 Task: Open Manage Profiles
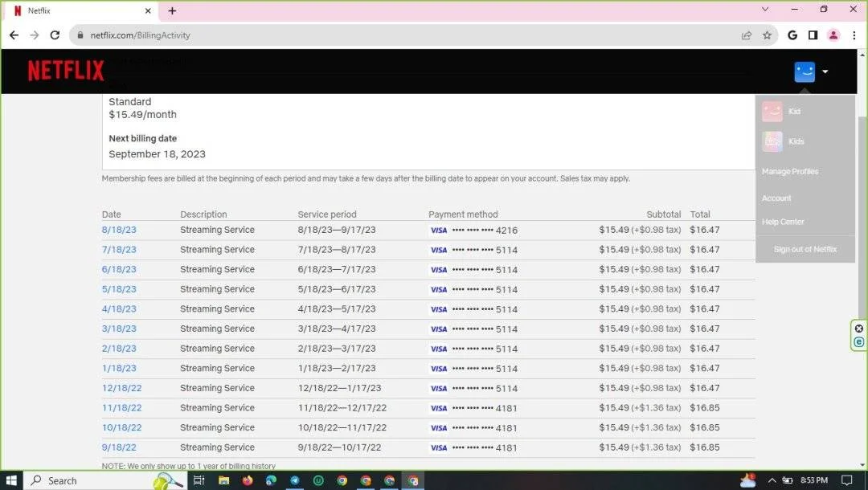pyautogui.click(x=790, y=171)
